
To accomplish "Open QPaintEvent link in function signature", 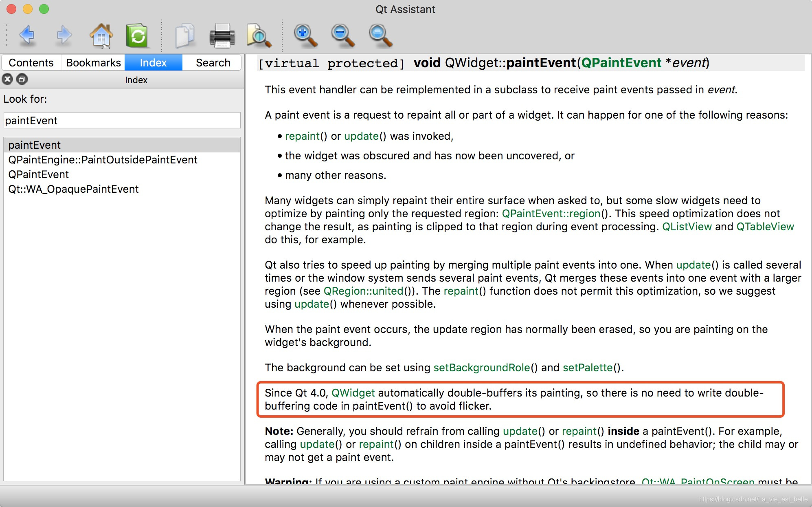I will click(x=621, y=63).
